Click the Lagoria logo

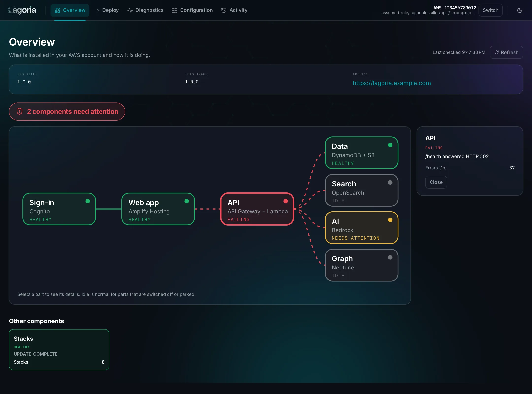[22, 10]
